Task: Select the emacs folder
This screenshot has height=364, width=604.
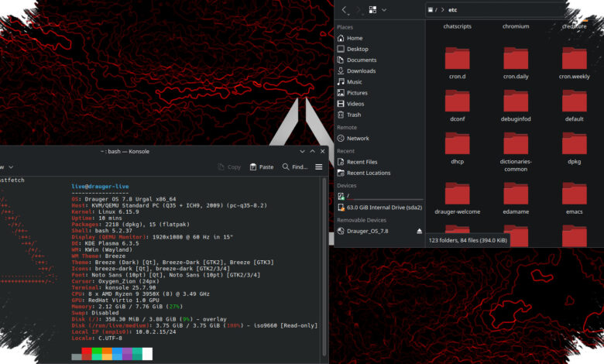Action: [x=575, y=198]
